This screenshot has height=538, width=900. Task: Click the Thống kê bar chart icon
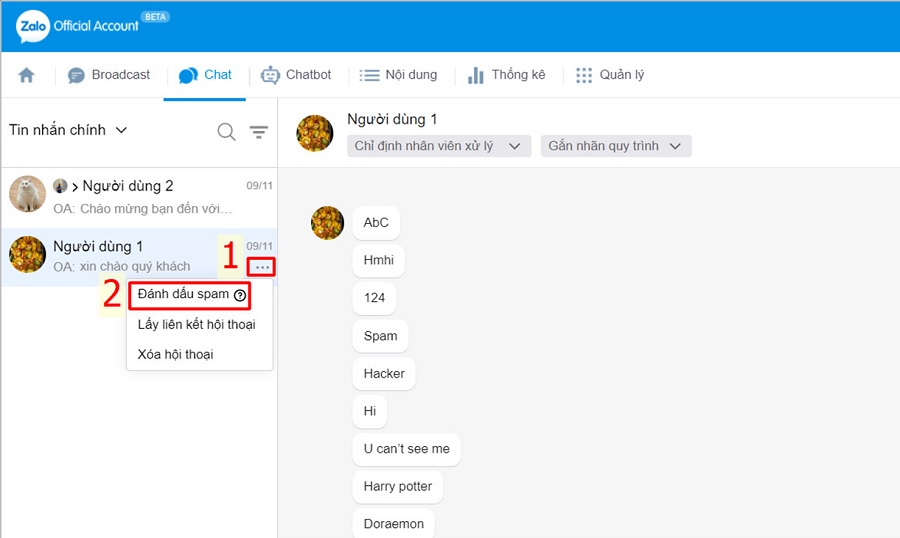[475, 75]
